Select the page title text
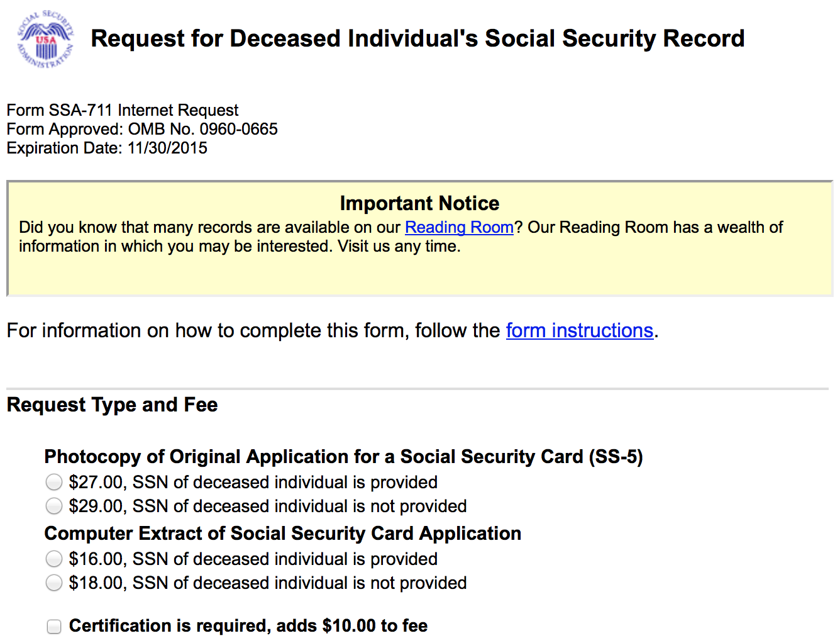Image resolution: width=840 pixels, height=643 pixels. (417, 38)
